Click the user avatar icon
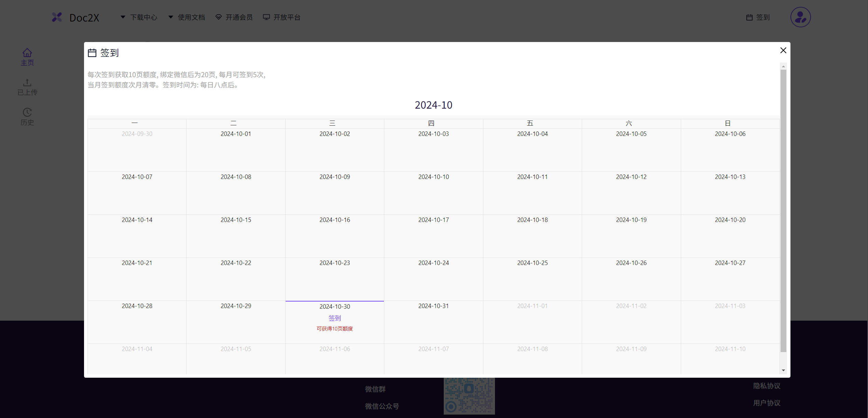Image resolution: width=868 pixels, height=418 pixels. [x=800, y=17]
